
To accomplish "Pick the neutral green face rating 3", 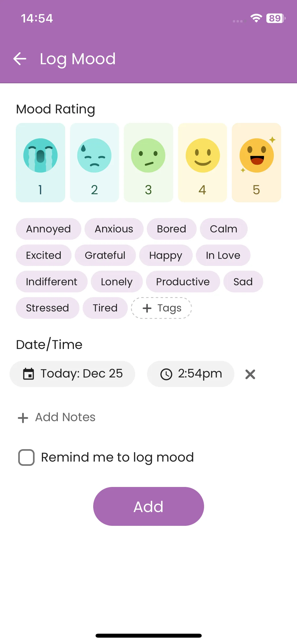I will click(x=148, y=162).
